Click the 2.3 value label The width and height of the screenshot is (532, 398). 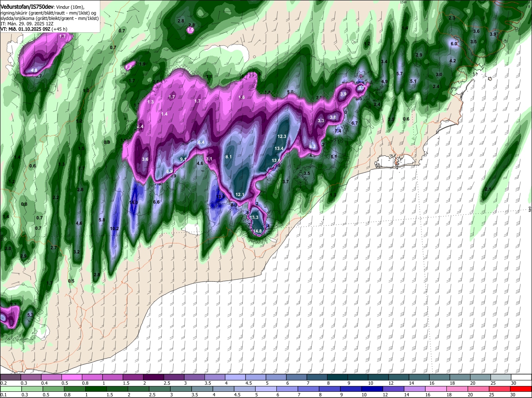(x=452, y=18)
